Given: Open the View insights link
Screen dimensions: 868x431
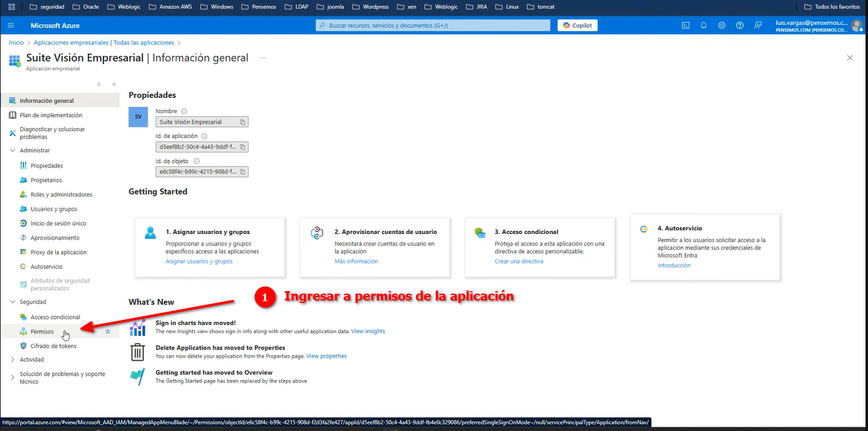Looking at the screenshot, I should [368, 331].
